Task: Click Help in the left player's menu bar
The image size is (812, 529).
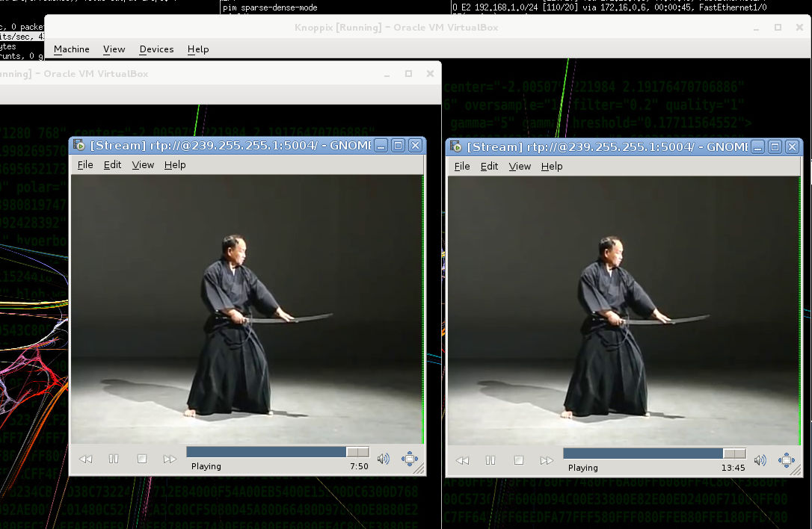Action: coord(174,165)
